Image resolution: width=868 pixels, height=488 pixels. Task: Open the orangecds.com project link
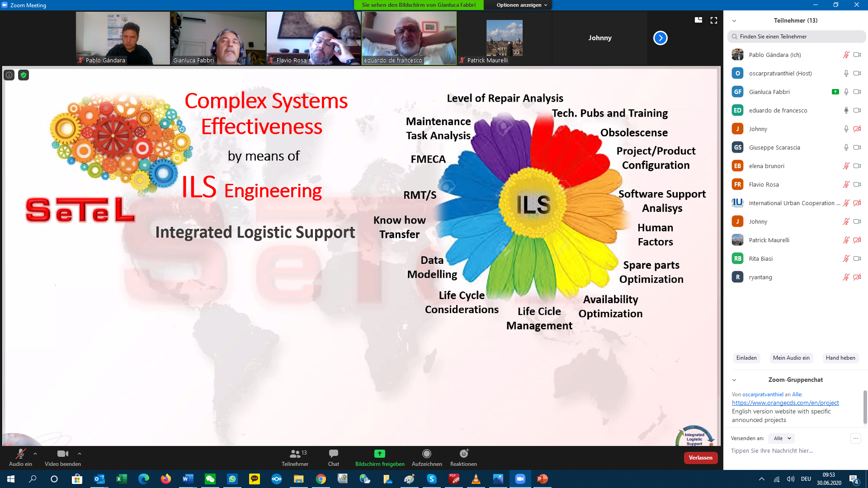click(x=785, y=403)
